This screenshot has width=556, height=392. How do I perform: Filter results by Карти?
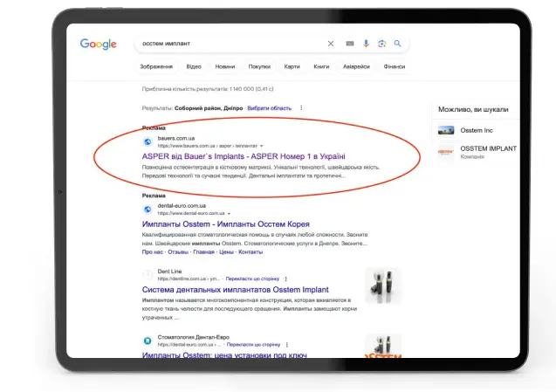click(x=292, y=66)
